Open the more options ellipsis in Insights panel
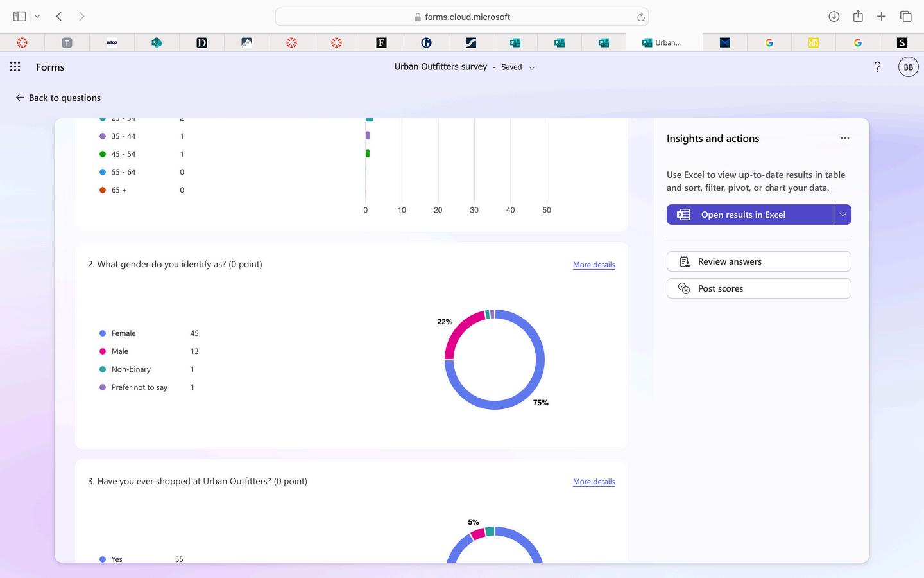 845,138
